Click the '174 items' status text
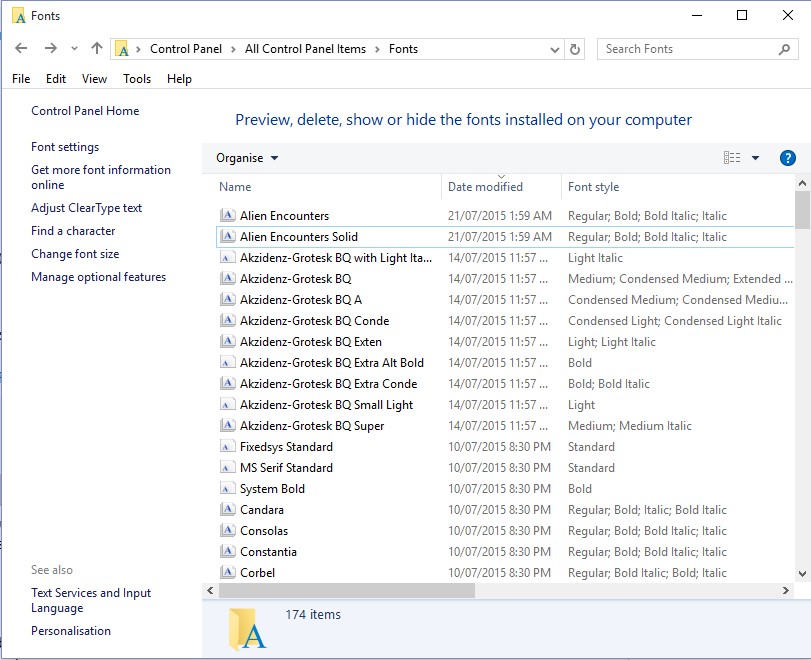Viewport: 811px width, 660px height. [x=313, y=614]
